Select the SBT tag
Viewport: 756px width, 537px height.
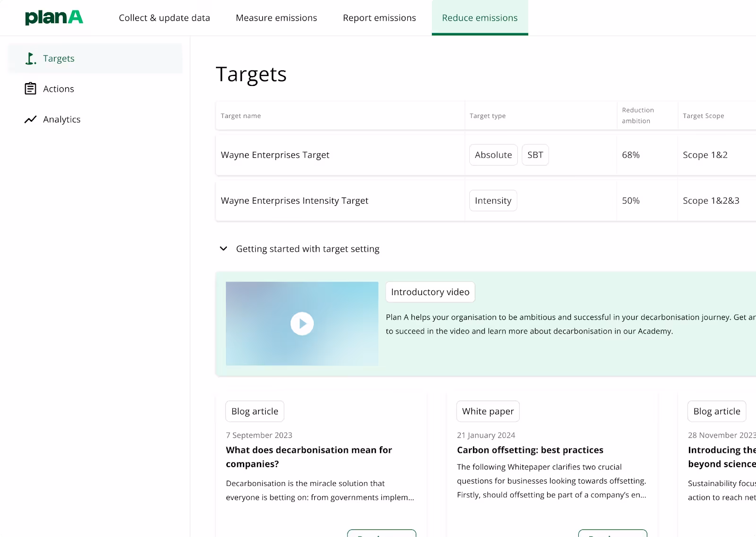click(535, 154)
